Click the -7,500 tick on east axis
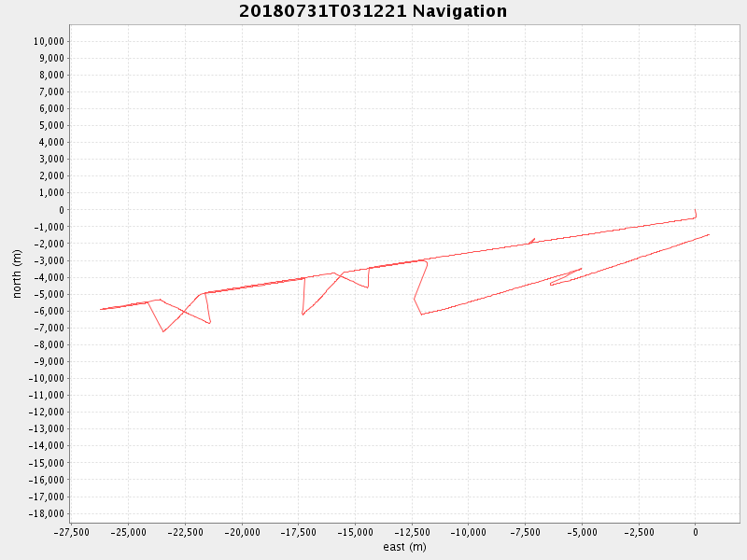Screen dimensions: 747x560 click(525, 532)
